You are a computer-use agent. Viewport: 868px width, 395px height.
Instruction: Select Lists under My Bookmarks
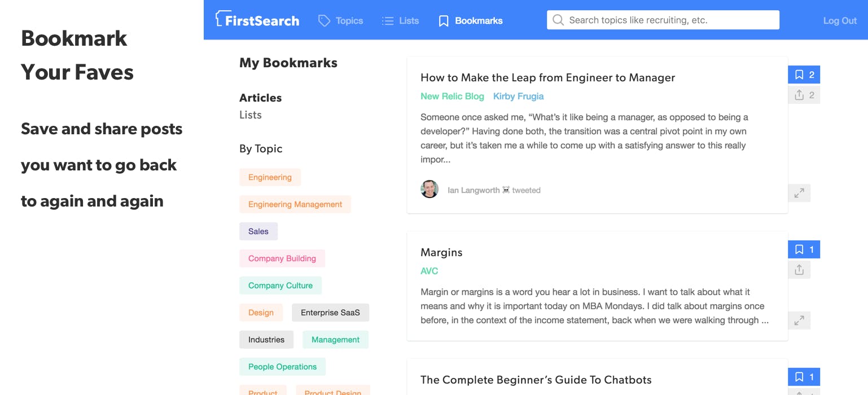point(251,115)
